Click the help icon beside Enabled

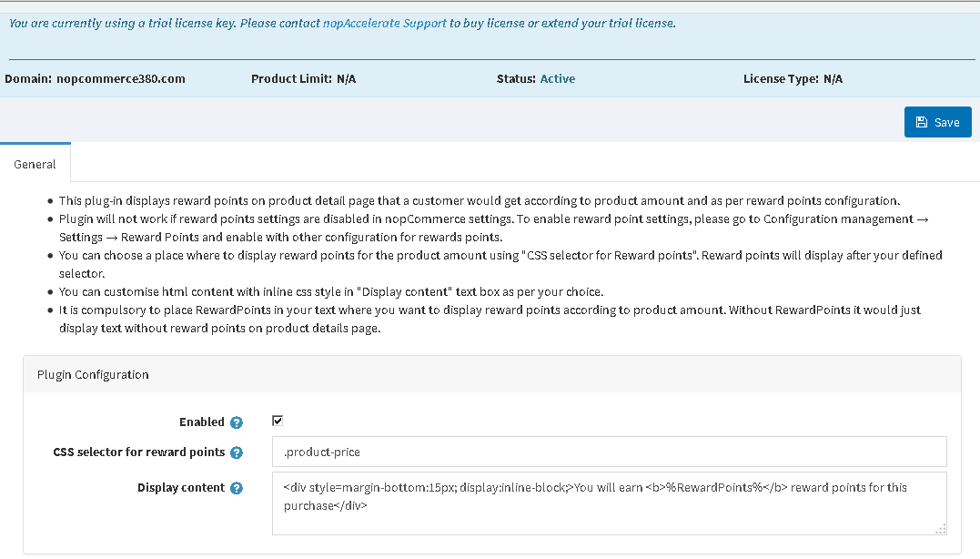coord(237,422)
